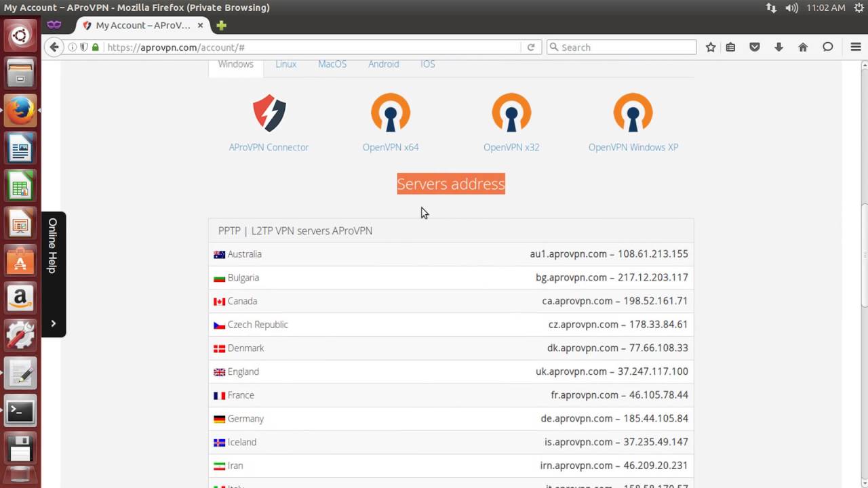Switch to the Windows tab

[x=235, y=64]
